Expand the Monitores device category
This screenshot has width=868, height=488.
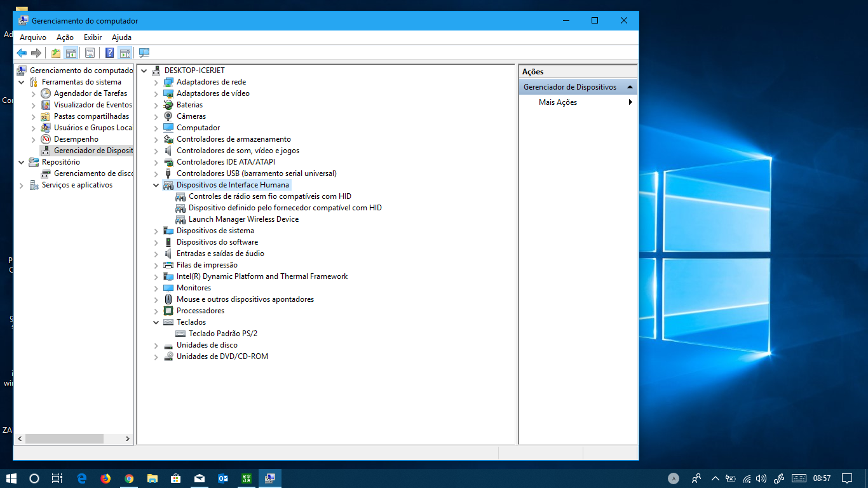pyautogui.click(x=156, y=287)
